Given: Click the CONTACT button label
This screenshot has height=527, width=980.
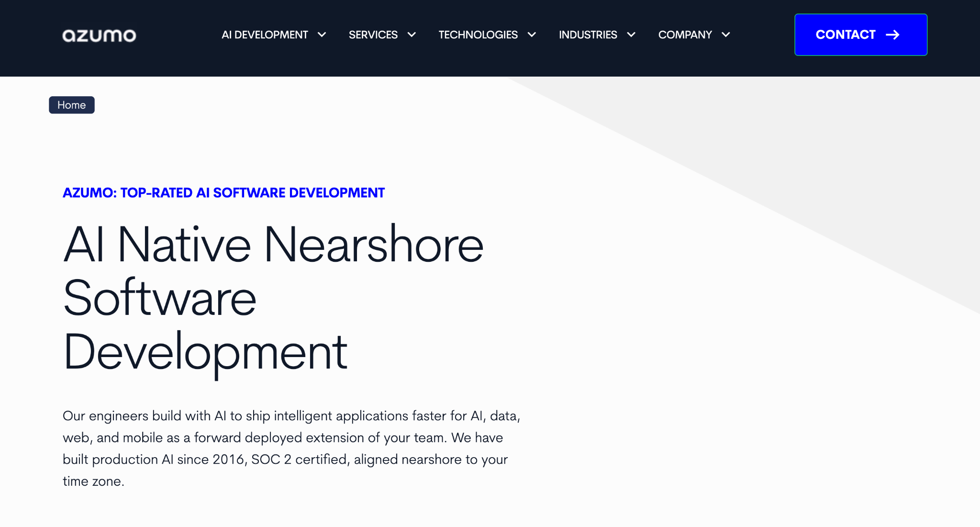Looking at the screenshot, I should click(x=846, y=35).
